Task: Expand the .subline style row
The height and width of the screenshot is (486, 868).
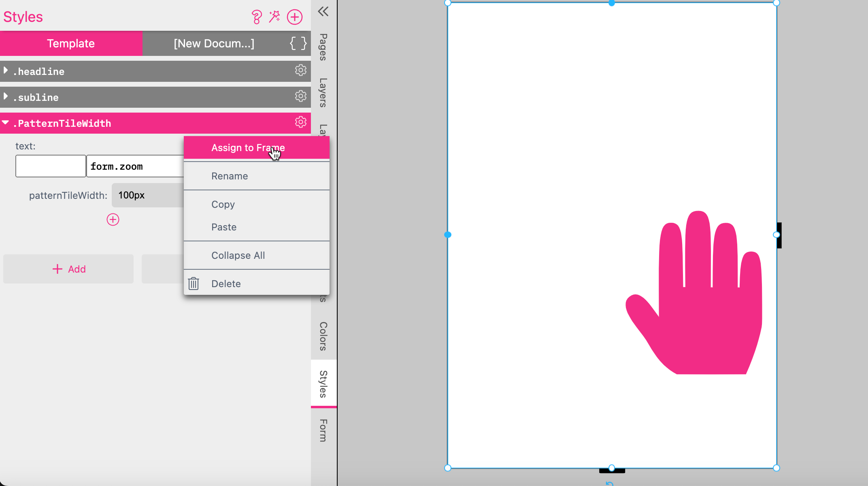Action: pos(6,97)
